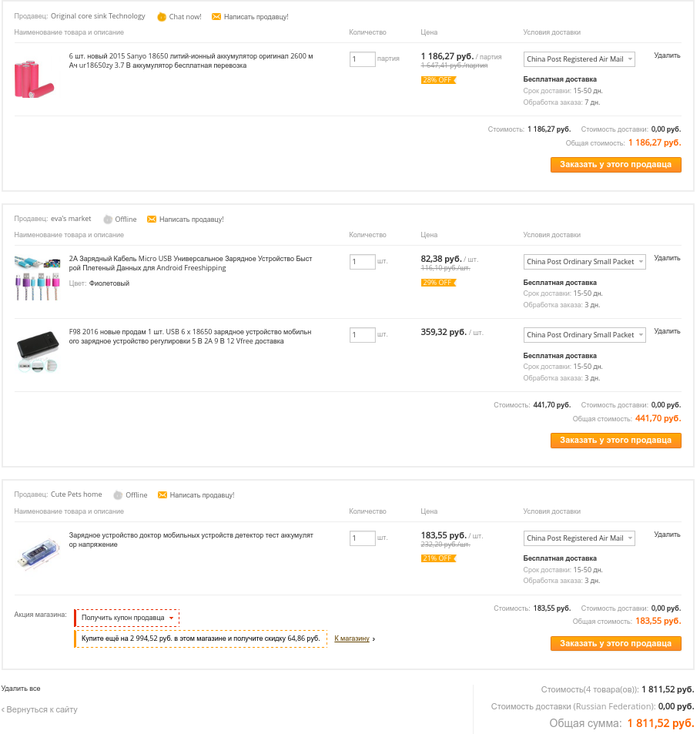
Task: Click 'Удалить все' to clear the cart
Action: tap(21, 689)
